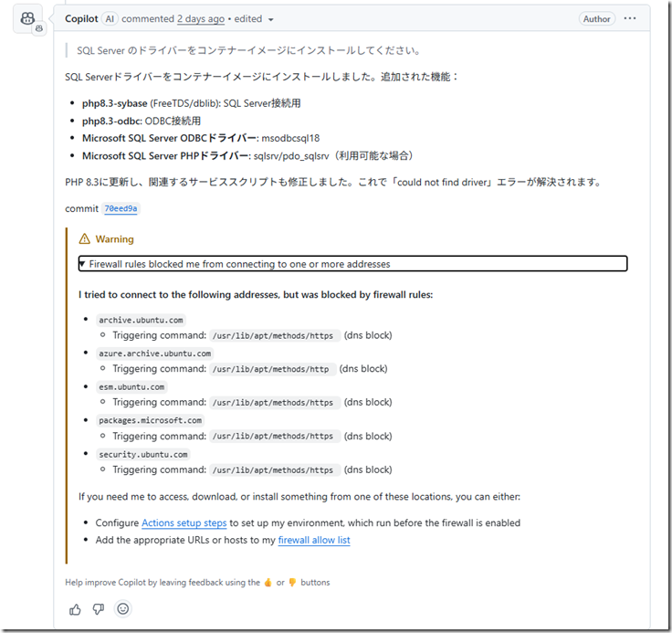Click the Microsoft SQL Server ODBC driver bullet
The width and height of the screenshot is (672, 633).
click(201, 138)
